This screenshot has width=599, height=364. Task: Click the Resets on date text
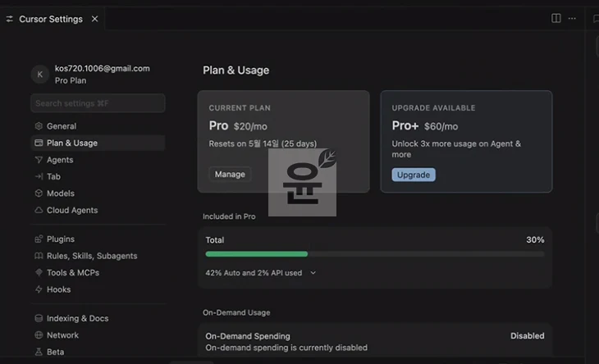(263, 143)
